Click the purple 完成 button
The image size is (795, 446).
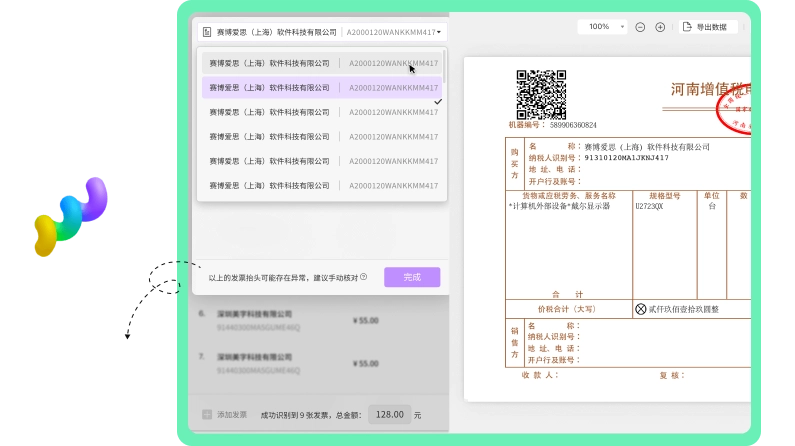click(x=412, y=277)
